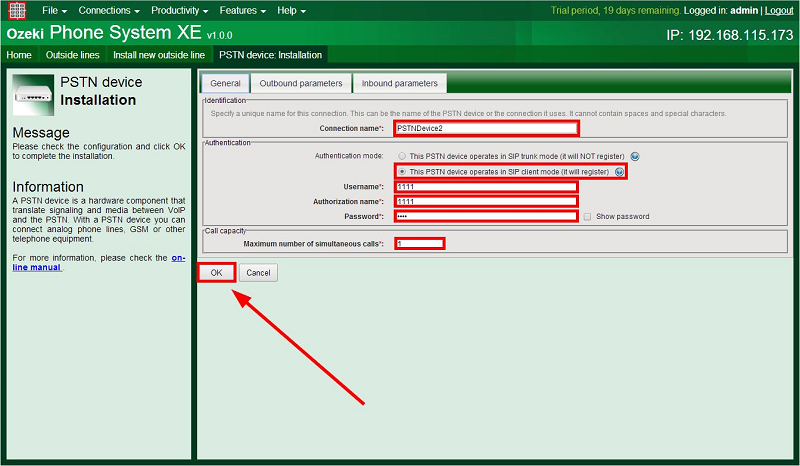Click help icon beside SIP client mode

coord(619,172)
